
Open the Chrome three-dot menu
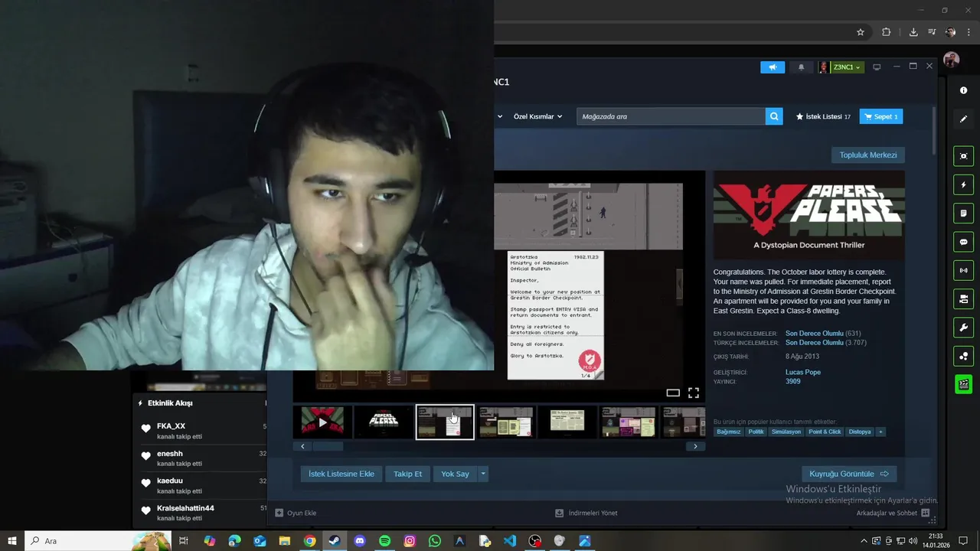click(969, 32)
